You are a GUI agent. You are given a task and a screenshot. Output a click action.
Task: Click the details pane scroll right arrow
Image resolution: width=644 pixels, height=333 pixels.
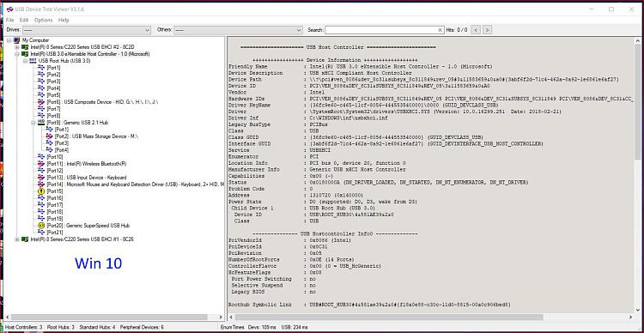(630, 318)
